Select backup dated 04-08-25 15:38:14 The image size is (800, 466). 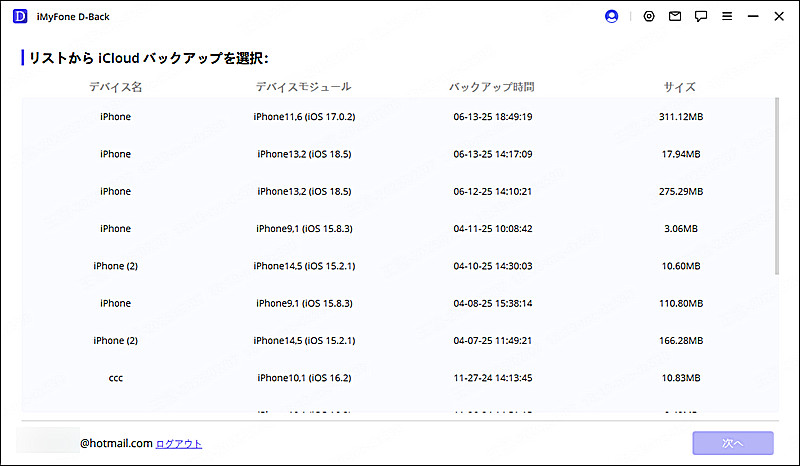click(399, 303)
